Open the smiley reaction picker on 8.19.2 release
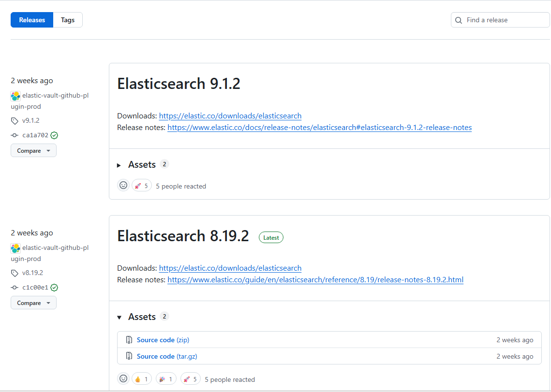The image size is (551, 392). (x=123, y=378)
